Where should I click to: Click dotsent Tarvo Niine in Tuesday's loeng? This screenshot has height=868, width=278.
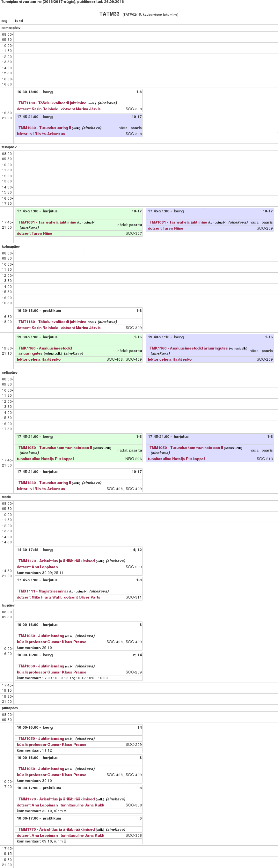(165, 228)
